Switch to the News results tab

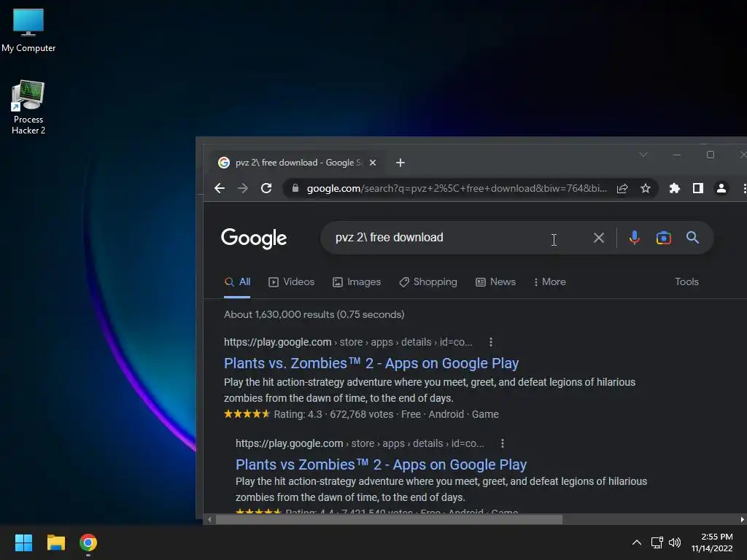[x=495, y=282]
